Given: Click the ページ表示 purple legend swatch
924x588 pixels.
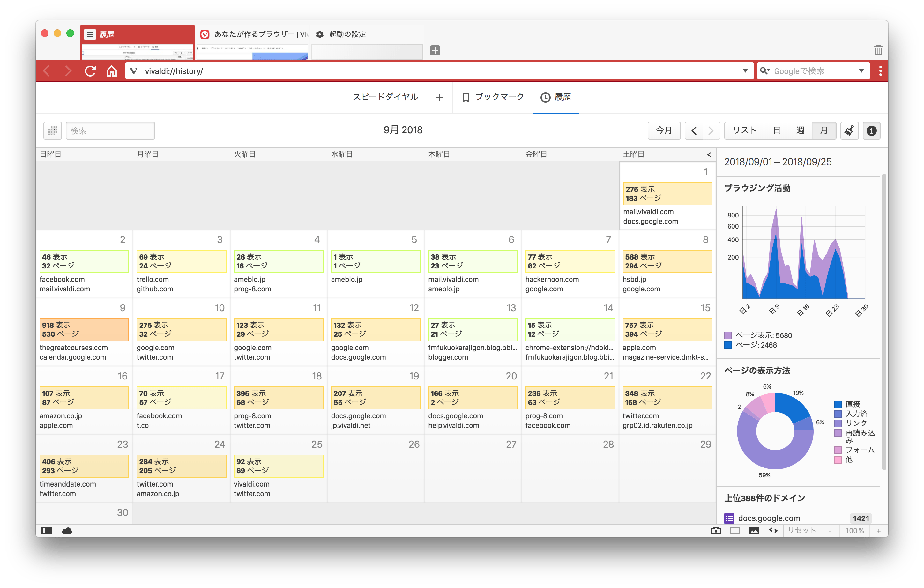Looking at the screenshot, I should (x=728, y=335).
